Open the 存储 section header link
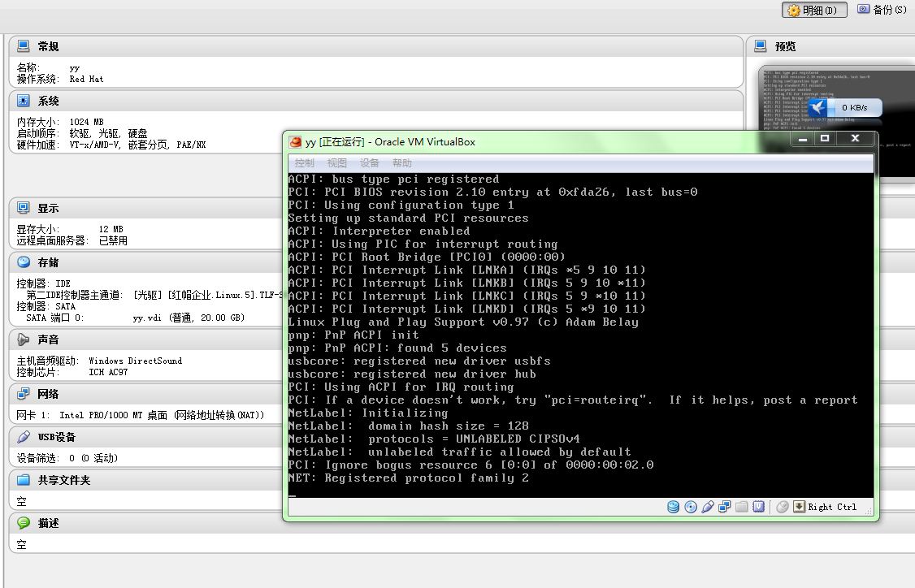This screenshot has height=588, width=915. (48, 262)
